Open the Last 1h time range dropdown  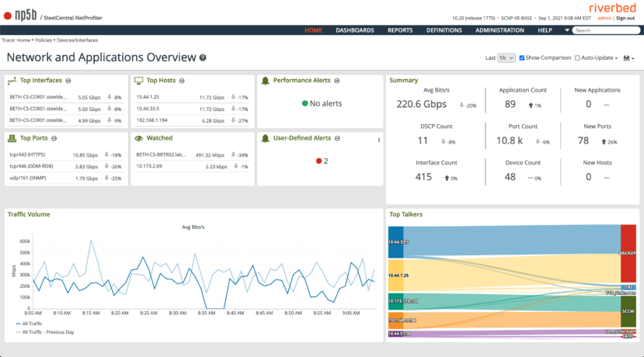coord(506,58)
